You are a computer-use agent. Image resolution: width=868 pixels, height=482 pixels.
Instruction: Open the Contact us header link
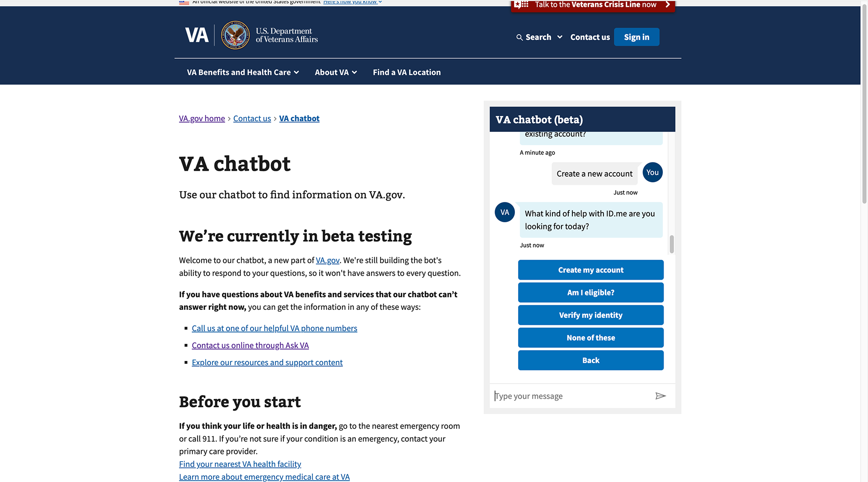click(590, 37)
